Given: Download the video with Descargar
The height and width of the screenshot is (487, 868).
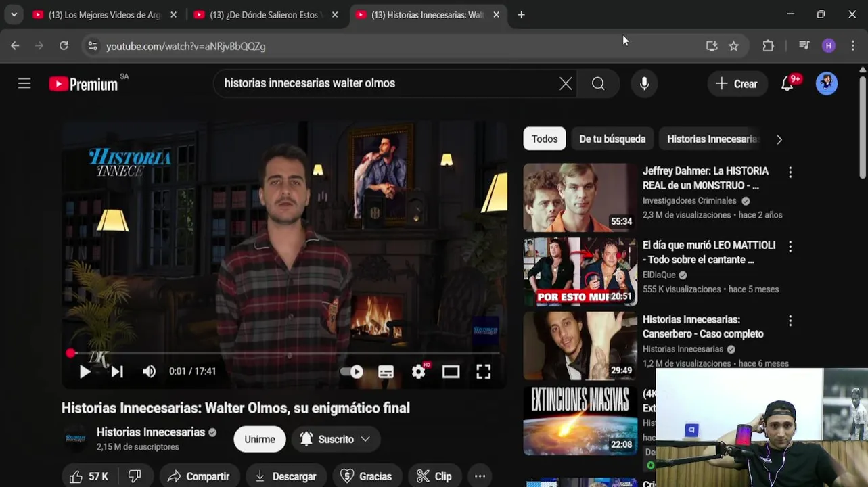Looking at the screenshot, I should point(285,476).
